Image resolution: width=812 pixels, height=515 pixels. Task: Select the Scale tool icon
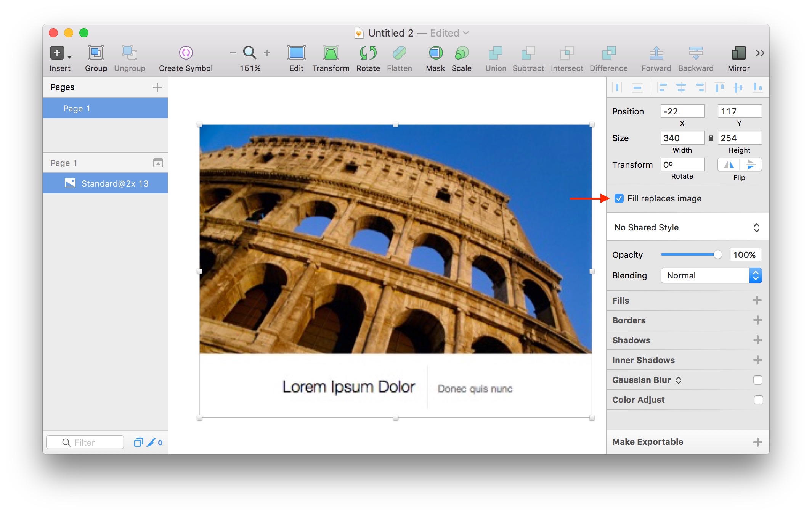461,53
